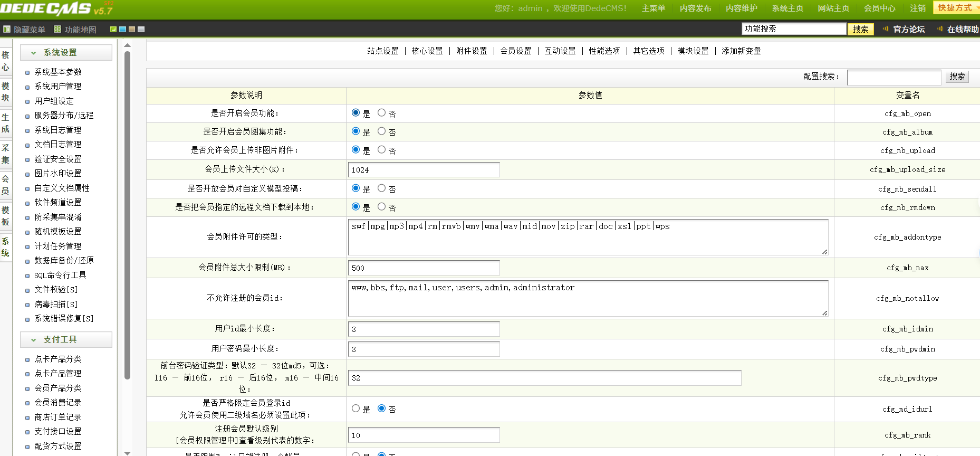The width and height of the screenshot is (980, 456).
Task: Click the 官方论坛 speaker icon
Action: pos(886,29)
